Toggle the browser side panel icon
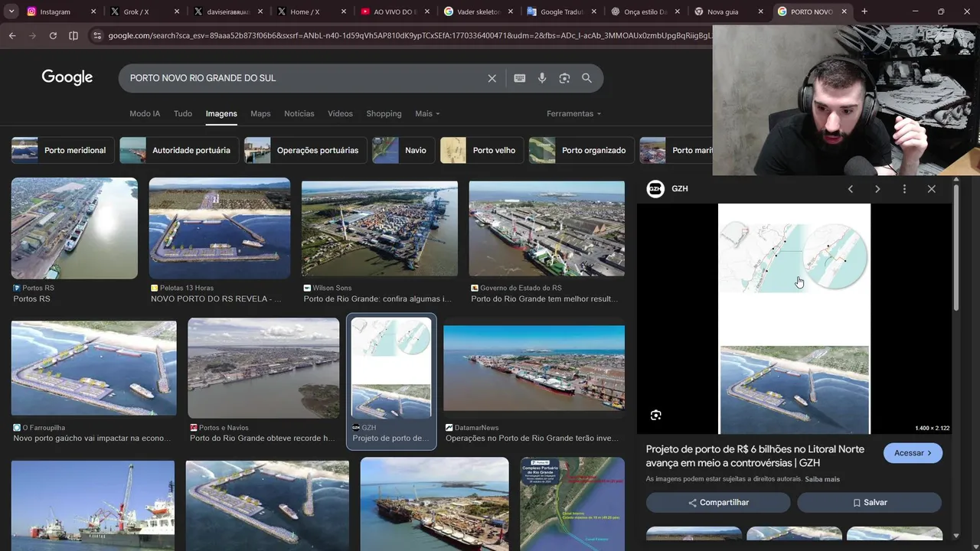This screenshot has height=551, width=980. click(73, 36)
